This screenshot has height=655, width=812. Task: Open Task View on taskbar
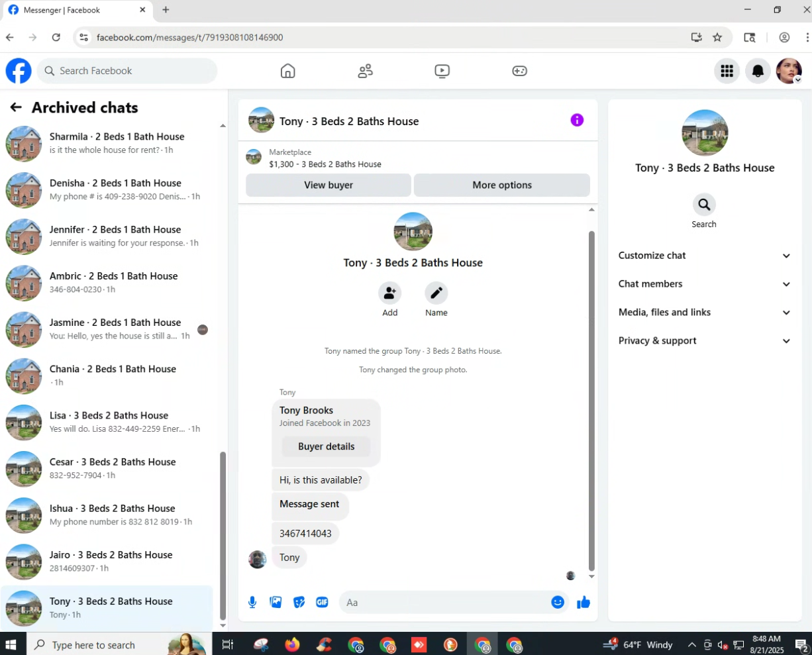click(x=227, y=644)
